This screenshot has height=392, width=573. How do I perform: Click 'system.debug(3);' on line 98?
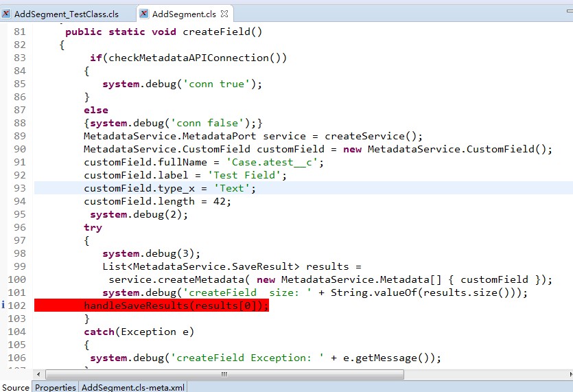[x=151, y=253]
